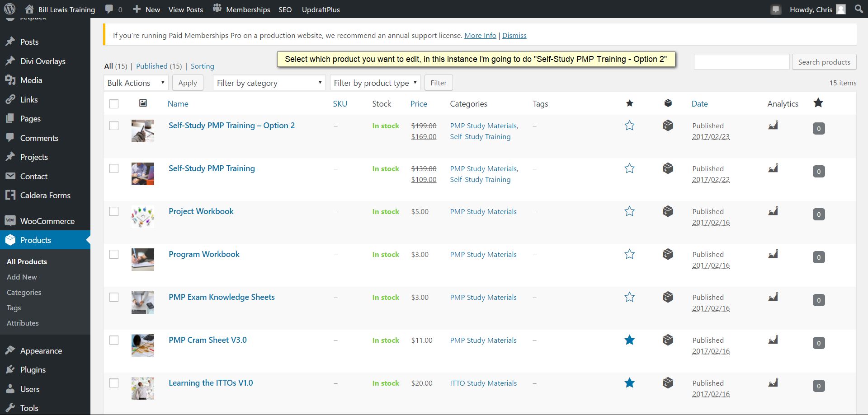
Task: Open Attributes in the Products submenu
Action: (x=23, y=323)
